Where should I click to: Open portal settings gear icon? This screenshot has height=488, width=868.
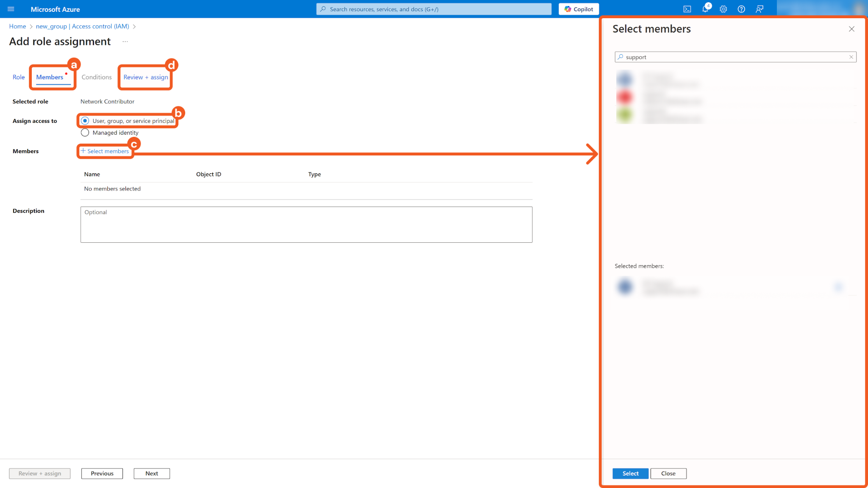click(723, 9)
